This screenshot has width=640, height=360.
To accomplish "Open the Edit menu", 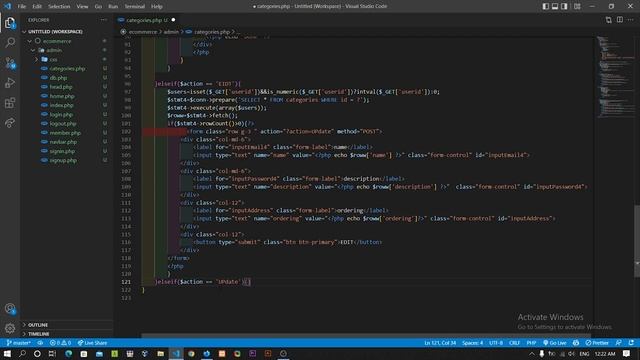I will coord(37,6).
